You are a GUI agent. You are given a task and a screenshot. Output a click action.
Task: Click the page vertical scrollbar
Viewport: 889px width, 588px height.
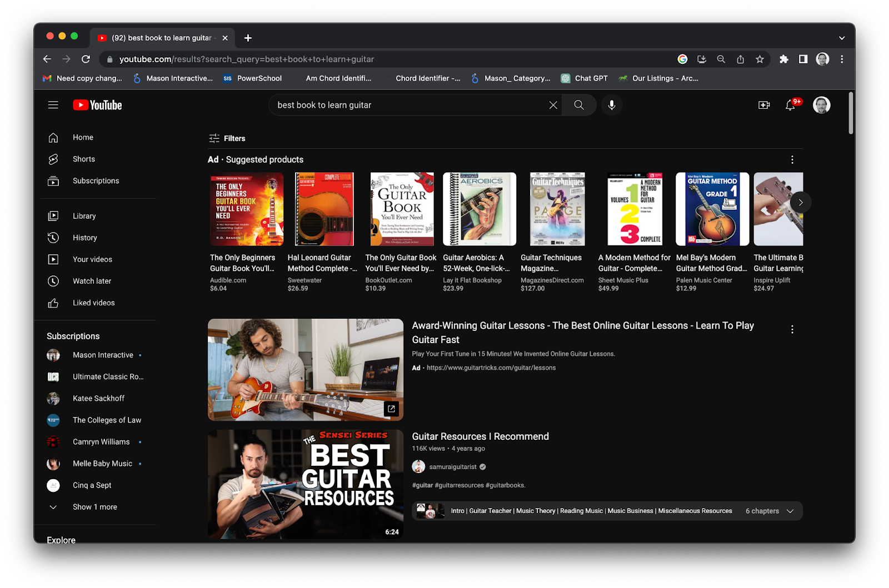(851, 113)
